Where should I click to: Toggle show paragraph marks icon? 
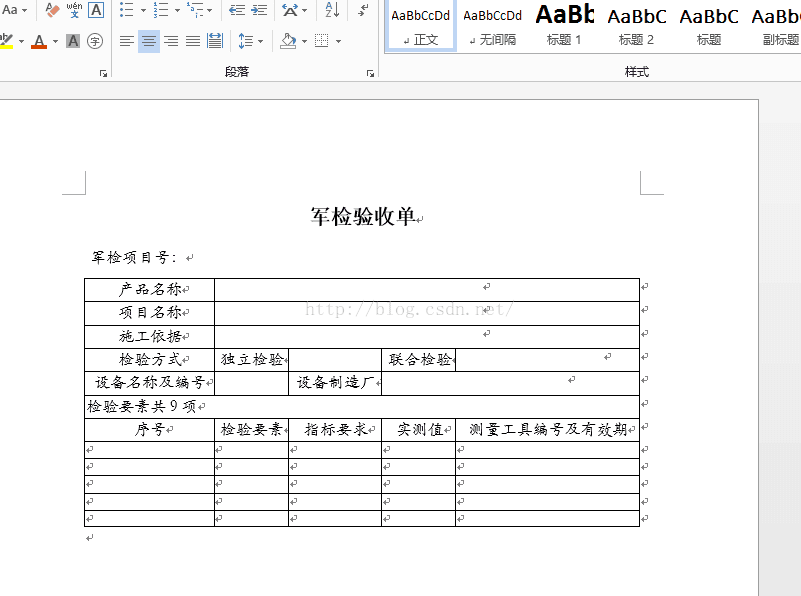[363, 10]
